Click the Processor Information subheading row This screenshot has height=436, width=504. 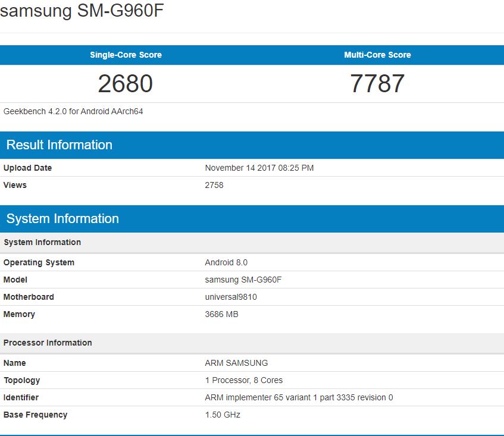click(48, 343)
